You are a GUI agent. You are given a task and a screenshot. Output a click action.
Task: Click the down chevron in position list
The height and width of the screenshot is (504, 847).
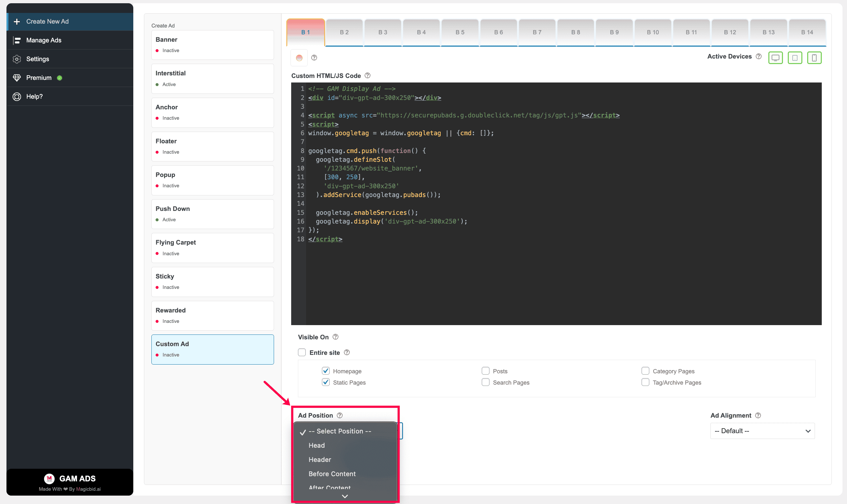pos(345,496)
